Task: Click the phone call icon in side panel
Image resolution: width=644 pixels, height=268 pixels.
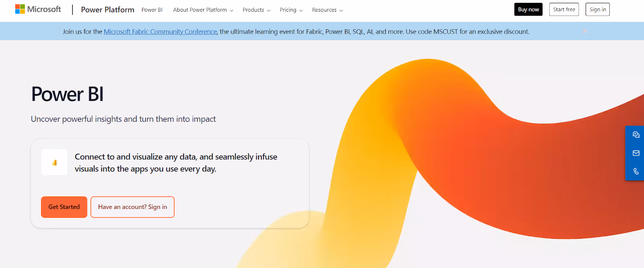Action: (636, 171)
